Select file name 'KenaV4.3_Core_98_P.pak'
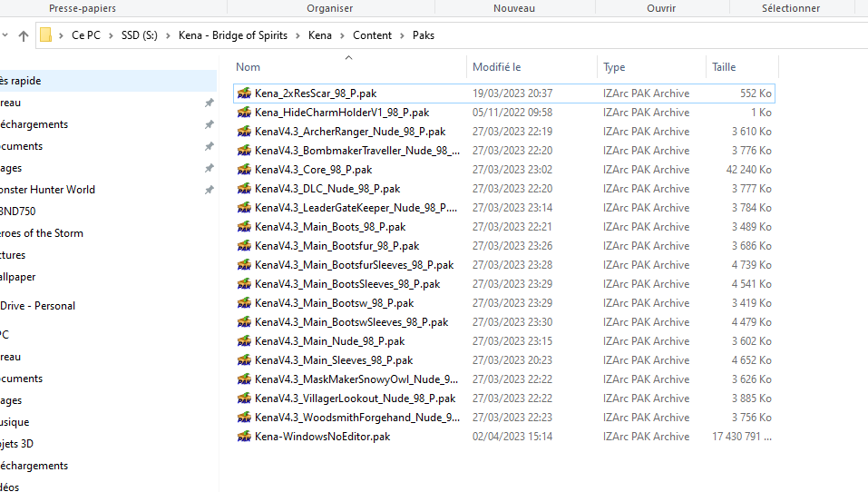 (313, 170)
